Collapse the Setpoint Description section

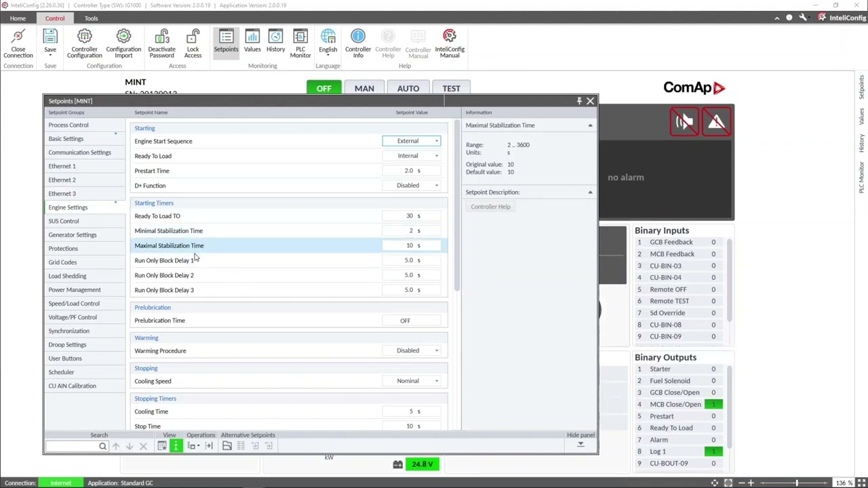point(590,192)
